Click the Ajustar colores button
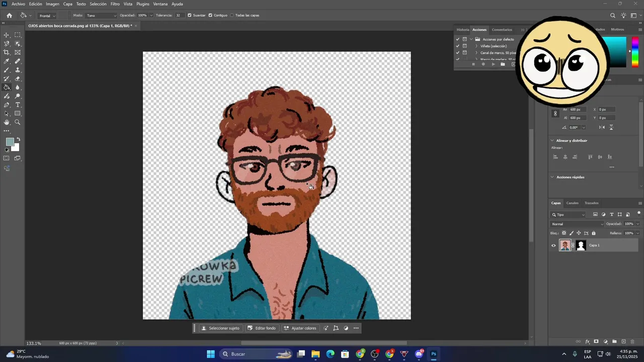This screenshot has height=362, width=644. pos(300,328)
